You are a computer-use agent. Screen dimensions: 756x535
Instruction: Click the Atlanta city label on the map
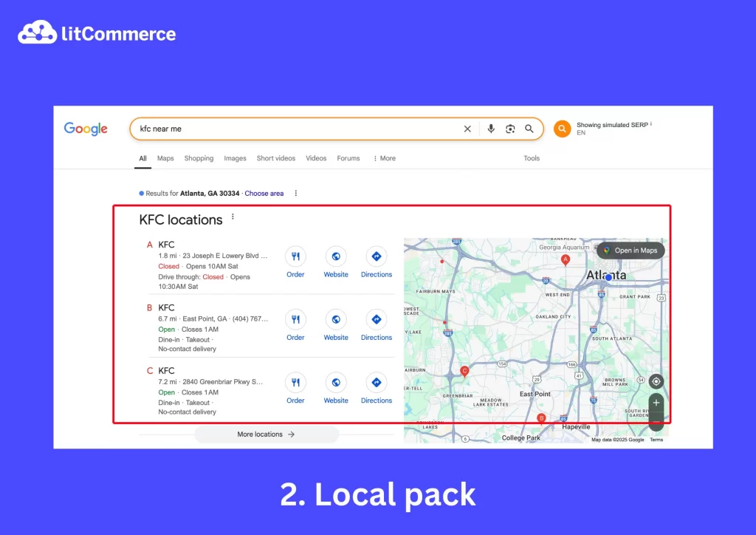[x=606, y=275]
